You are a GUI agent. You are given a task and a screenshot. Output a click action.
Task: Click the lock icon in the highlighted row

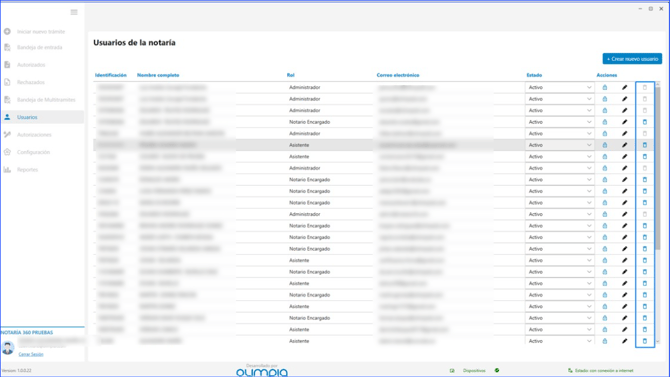point(605,145)
